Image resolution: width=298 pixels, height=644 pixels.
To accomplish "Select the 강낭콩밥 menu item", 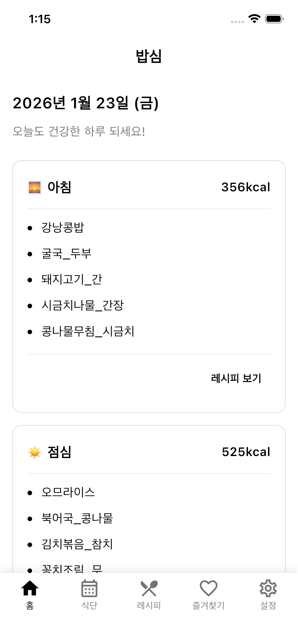I will [x=63, y=227].
